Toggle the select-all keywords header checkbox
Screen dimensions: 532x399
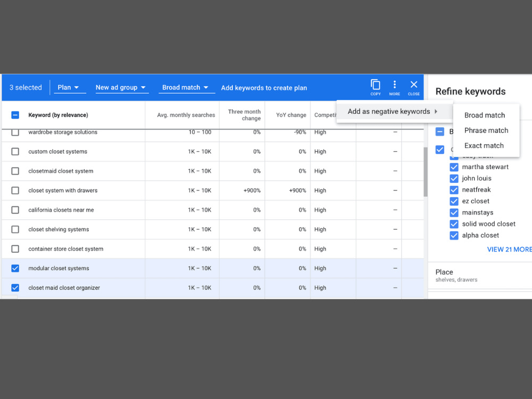tap(15, 115)
